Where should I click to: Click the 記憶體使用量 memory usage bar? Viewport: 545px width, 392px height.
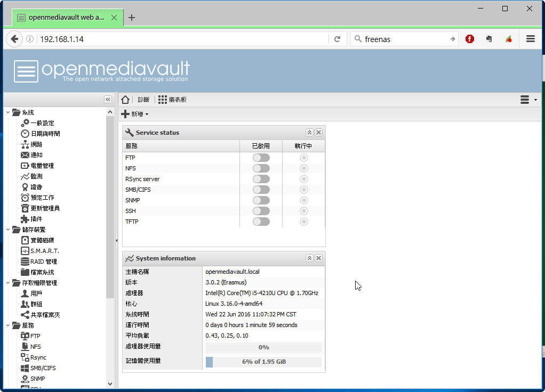263,362
